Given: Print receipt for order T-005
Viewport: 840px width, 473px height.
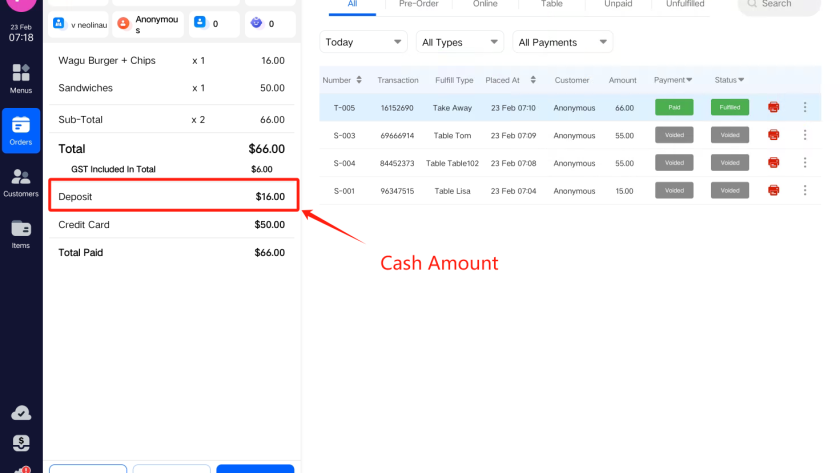Looking at the screenshot, I should pos(773,107).
